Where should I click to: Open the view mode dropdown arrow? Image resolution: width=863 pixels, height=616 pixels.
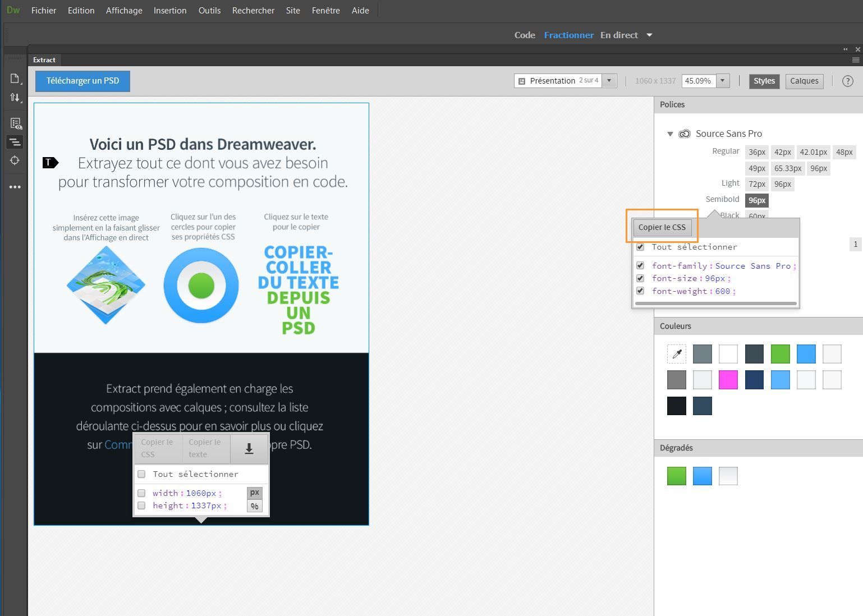pos(649,35)
